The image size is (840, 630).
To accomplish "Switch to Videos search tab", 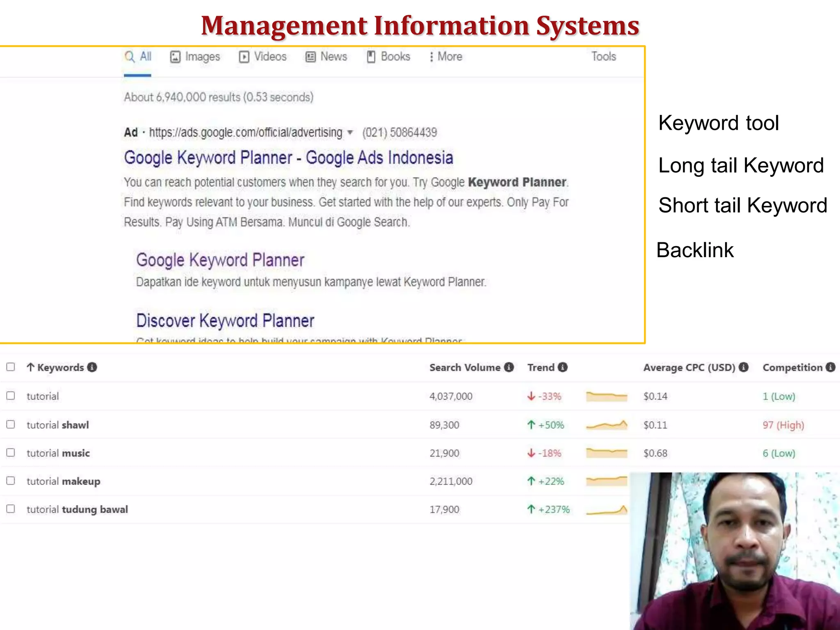I will coord(263,57).
